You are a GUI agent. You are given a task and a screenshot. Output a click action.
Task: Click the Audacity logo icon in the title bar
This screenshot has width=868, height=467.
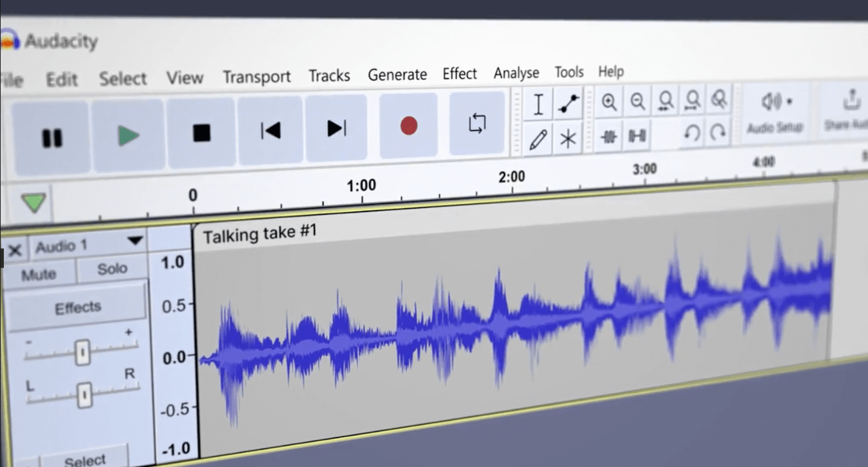9,41
